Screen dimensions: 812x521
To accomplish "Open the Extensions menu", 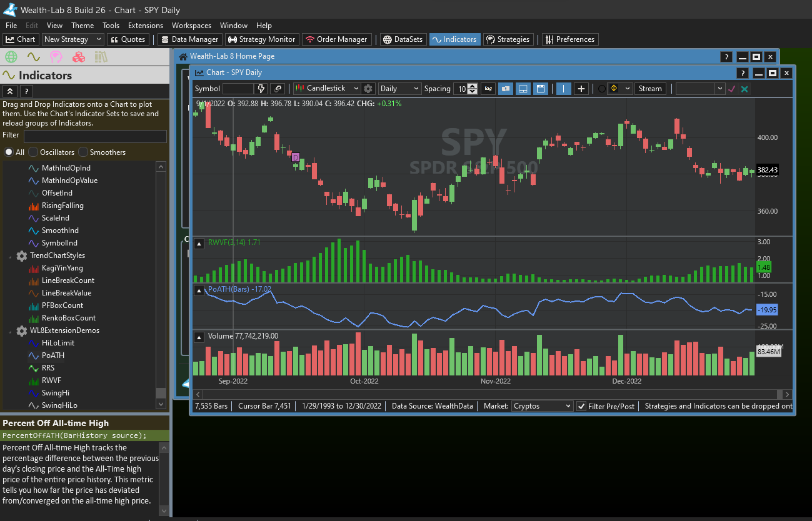I will [145, 26].
